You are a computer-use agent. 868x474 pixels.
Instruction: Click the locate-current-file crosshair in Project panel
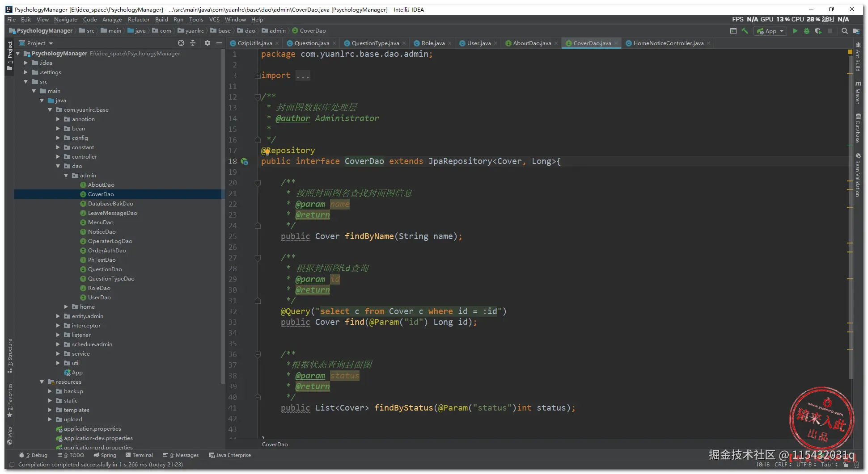(x=181, y=43)
